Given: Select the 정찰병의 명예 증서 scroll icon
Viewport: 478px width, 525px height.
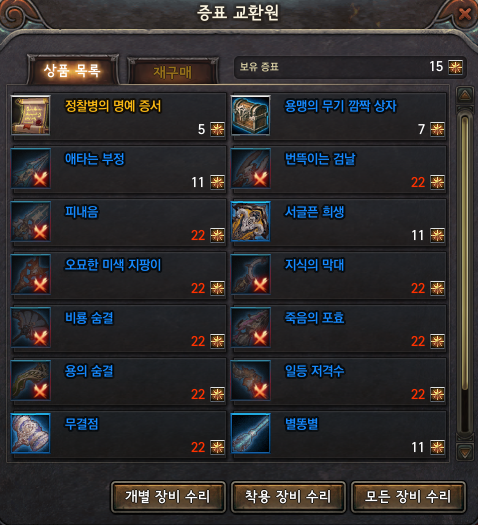Looking at the screenshot, I should point(31,116).
